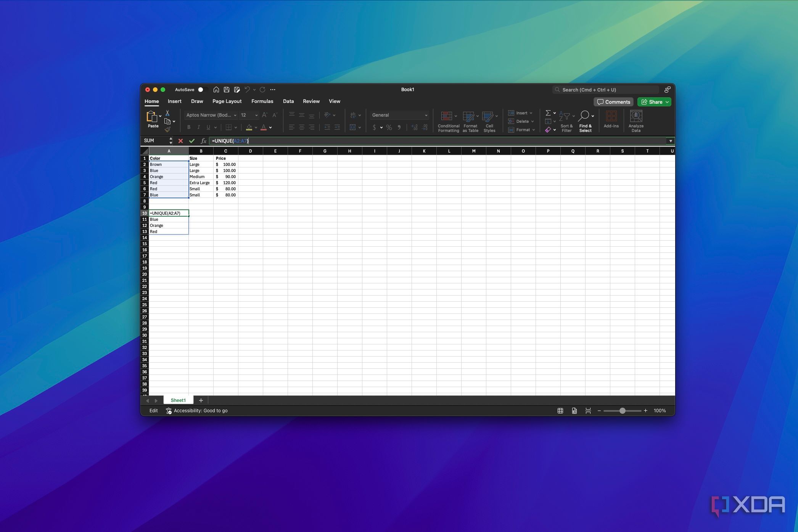Turn on the AutoSave switch
Viewport: 798px width, 532px height.
202,89
